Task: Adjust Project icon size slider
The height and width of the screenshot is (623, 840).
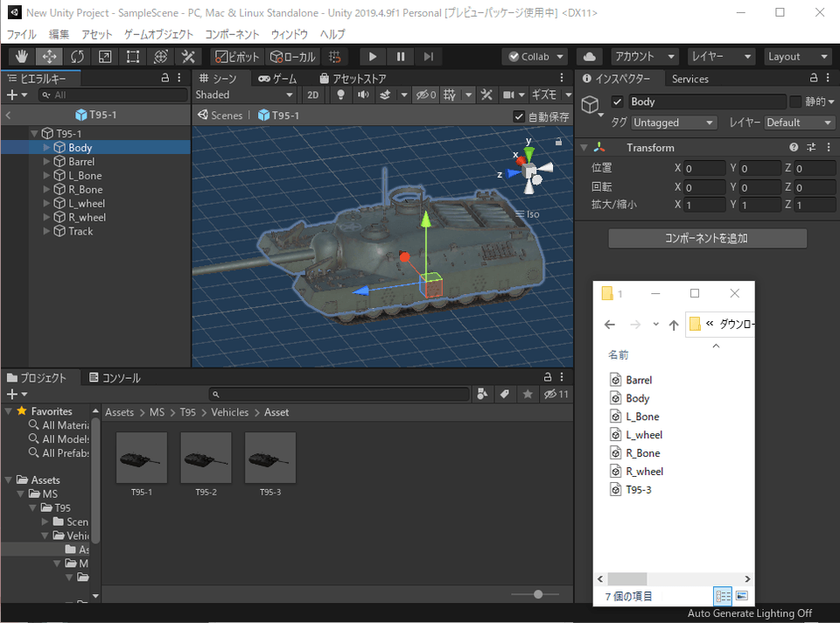Action: click(x=538, y=594)
